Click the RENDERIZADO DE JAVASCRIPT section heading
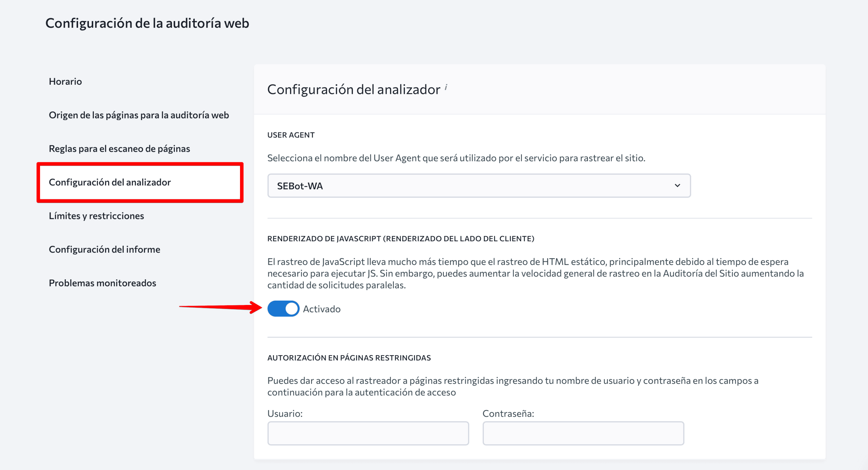Image resolution: width=868 pixels, height=470 pixels. click(x=401, y=239)
